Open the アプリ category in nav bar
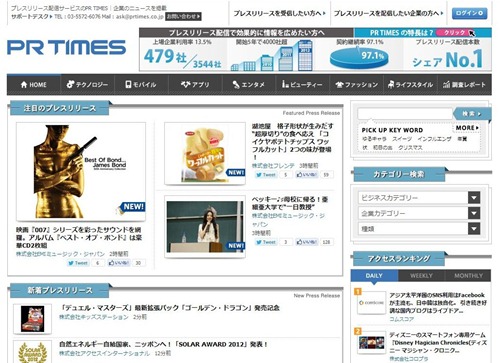The image size is (500, 363). [x=195, y=84]
